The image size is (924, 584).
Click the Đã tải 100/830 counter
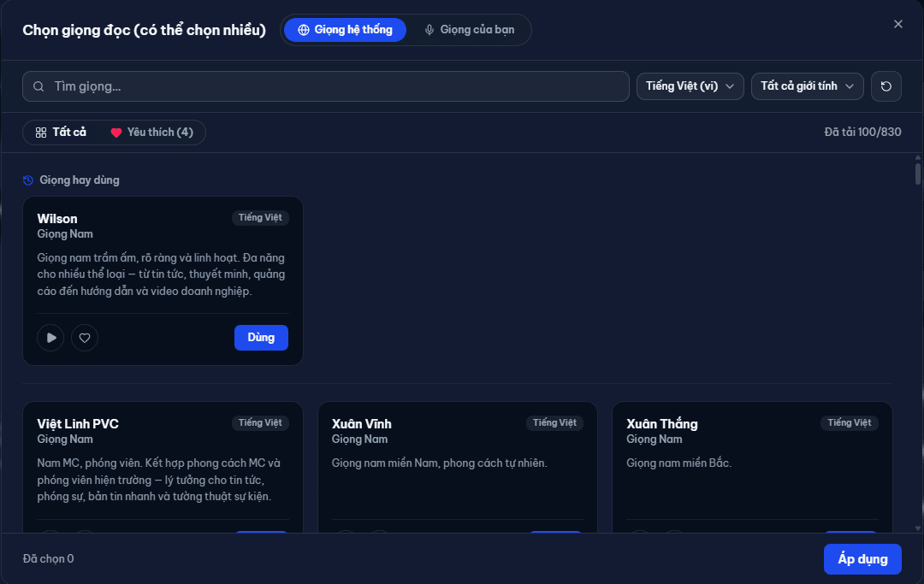[862, 132]
